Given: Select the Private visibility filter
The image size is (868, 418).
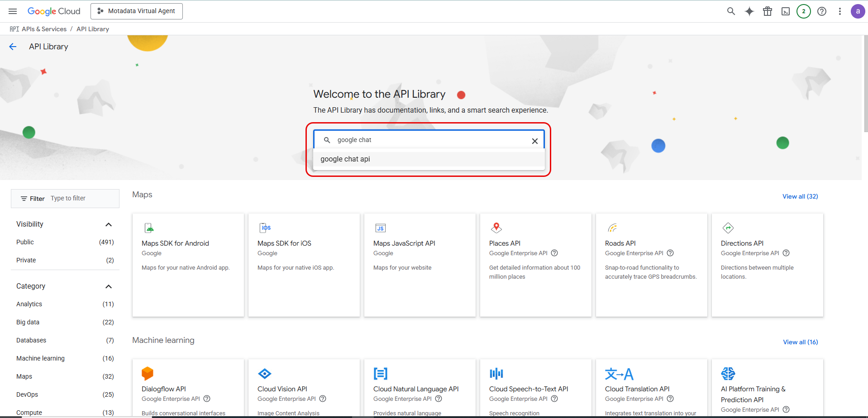Looking at the screenshot, I should pyautogui.click(x=26, y=260).
